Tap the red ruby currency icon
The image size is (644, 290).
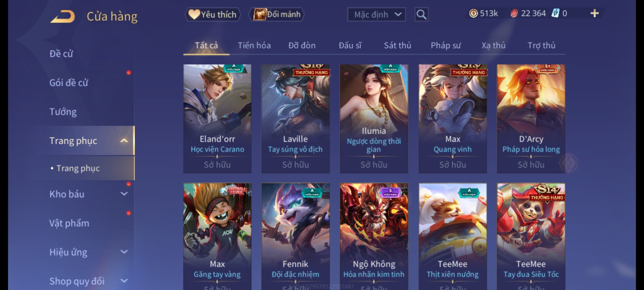[x=514, y=13]
